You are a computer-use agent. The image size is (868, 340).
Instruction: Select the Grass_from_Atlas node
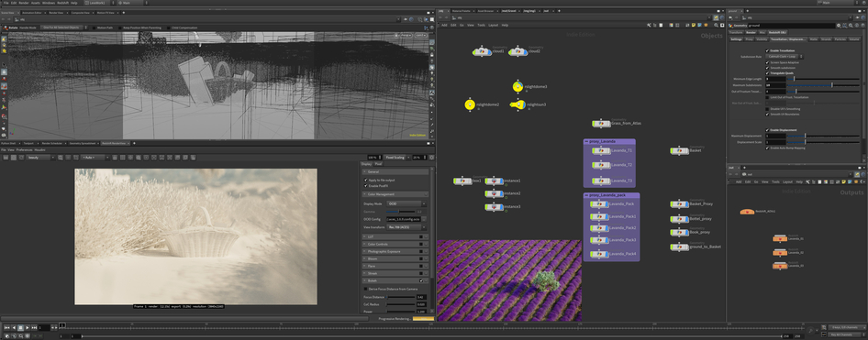(601, 124)
